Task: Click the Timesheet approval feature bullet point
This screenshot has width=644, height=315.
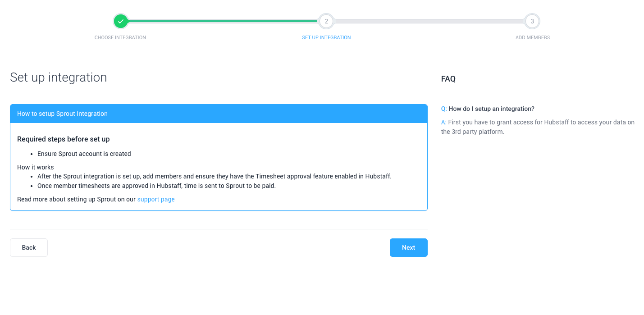Action: click(x=215, y=176)
